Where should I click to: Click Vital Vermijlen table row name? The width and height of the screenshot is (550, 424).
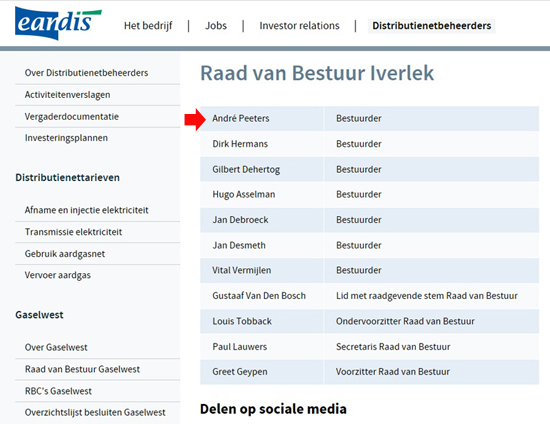point(241,270)
